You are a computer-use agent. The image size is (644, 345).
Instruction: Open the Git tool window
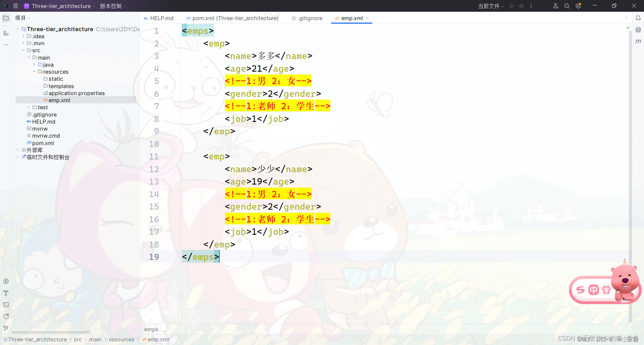(x=6, y=328)
